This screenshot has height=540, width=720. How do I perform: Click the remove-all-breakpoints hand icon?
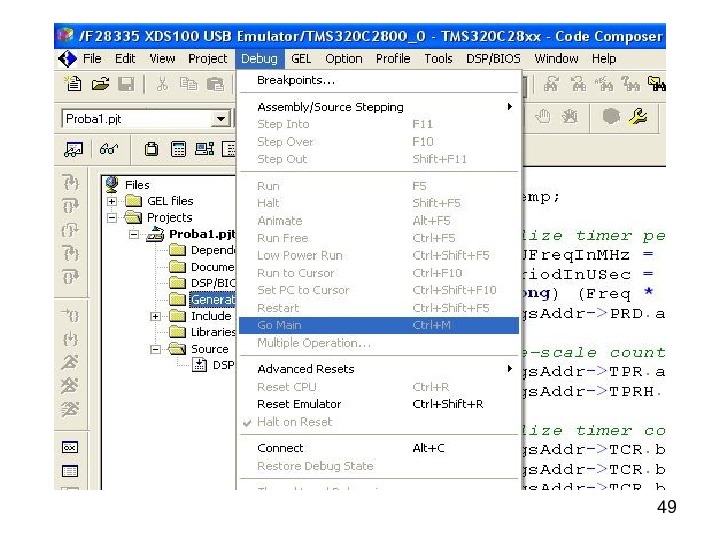click(x=570, y=117)
